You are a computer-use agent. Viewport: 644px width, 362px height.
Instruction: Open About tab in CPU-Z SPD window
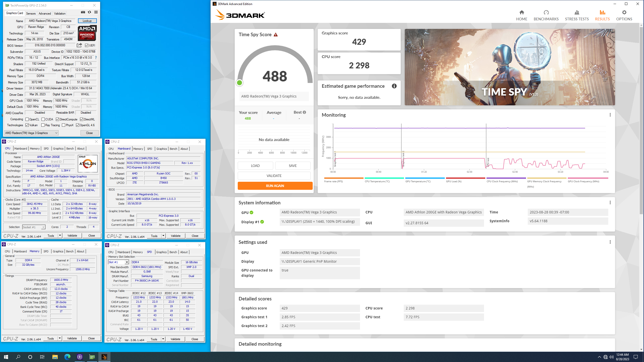coord(184,252)
